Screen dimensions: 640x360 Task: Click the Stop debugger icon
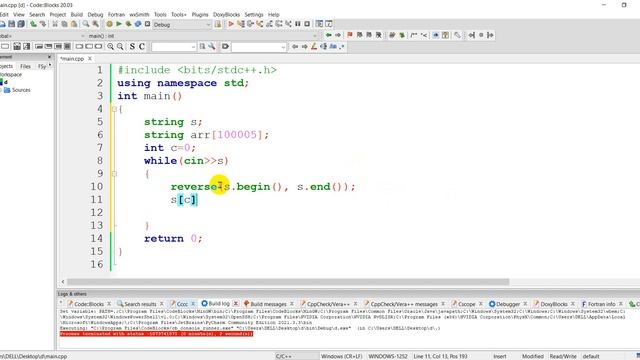click(307, 24)
